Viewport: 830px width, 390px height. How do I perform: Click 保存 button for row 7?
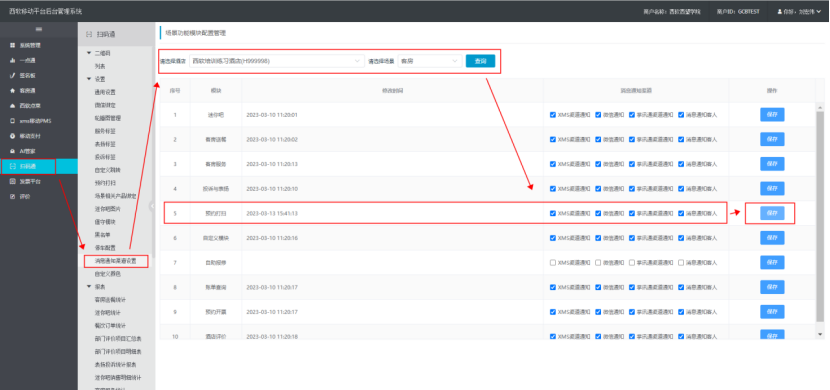772,262
